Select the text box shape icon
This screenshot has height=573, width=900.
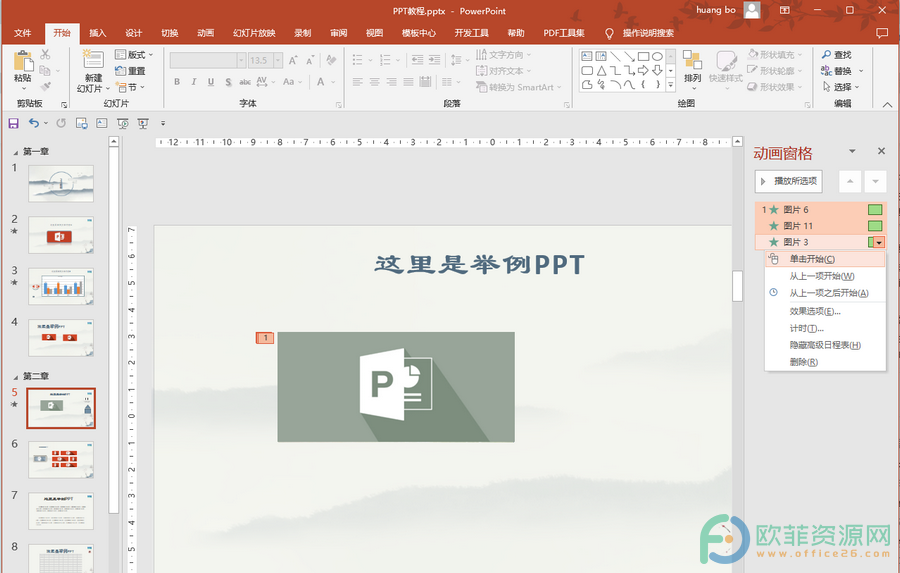click(587, 56)
